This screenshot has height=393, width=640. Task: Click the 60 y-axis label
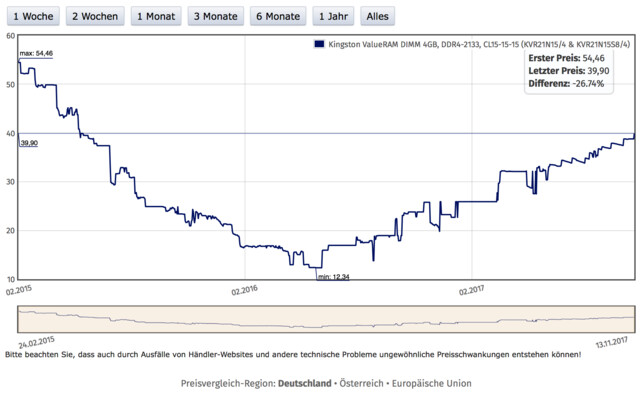point(10,36)
